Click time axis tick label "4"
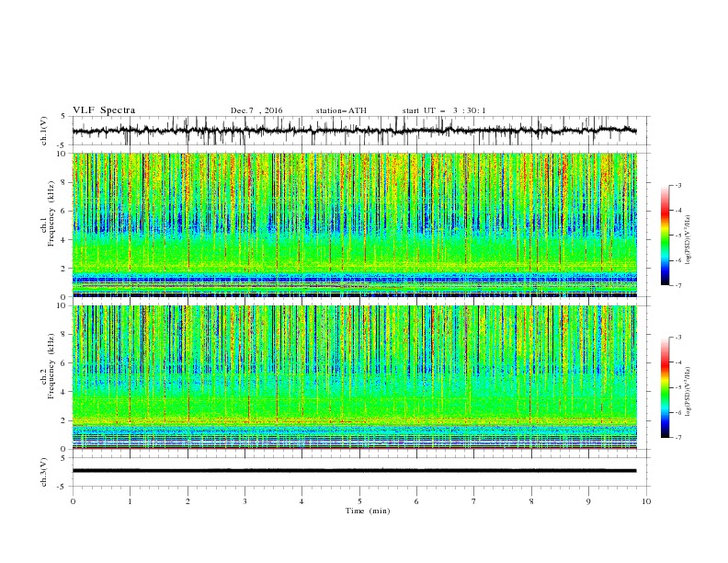 point(301,501)
